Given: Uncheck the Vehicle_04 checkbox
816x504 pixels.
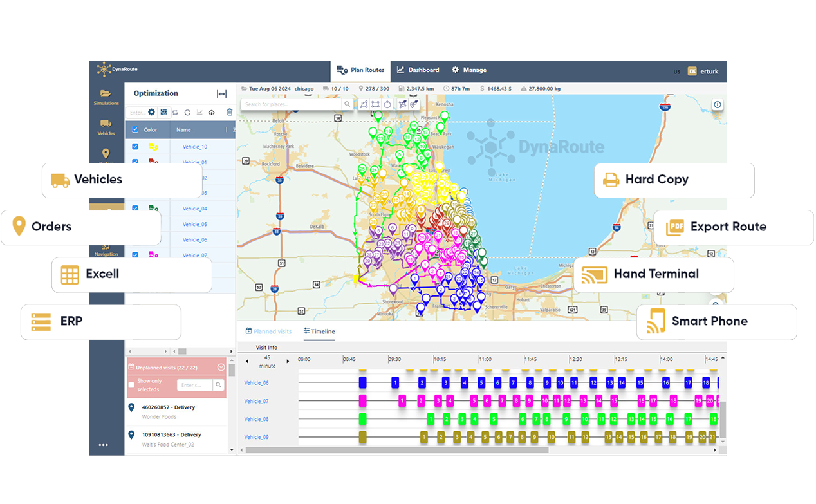Looking at the screenshot, I should [135, 209].
